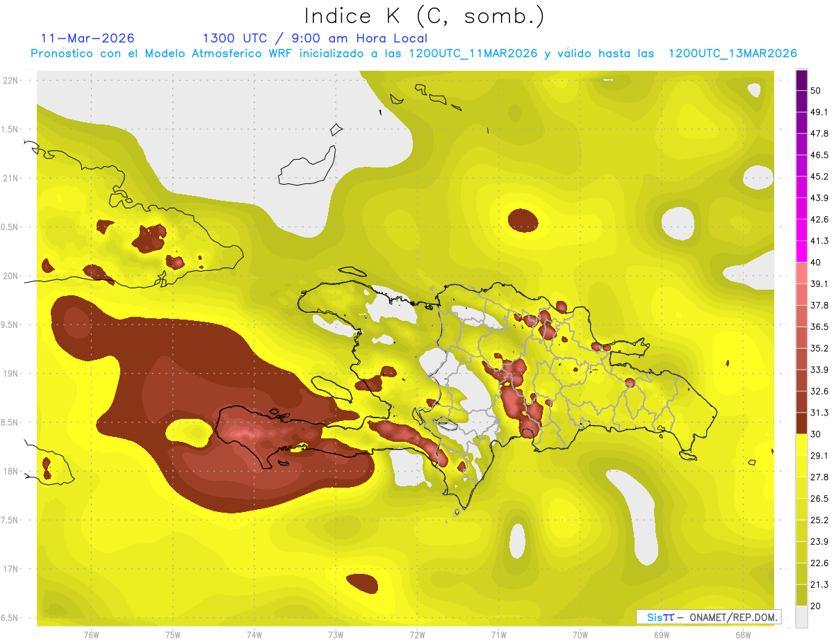Viewport: 834px width, 644px height.
Task: Pick the magenta colorbar swatch between 40 and 41.3
Action: (801, 251)
